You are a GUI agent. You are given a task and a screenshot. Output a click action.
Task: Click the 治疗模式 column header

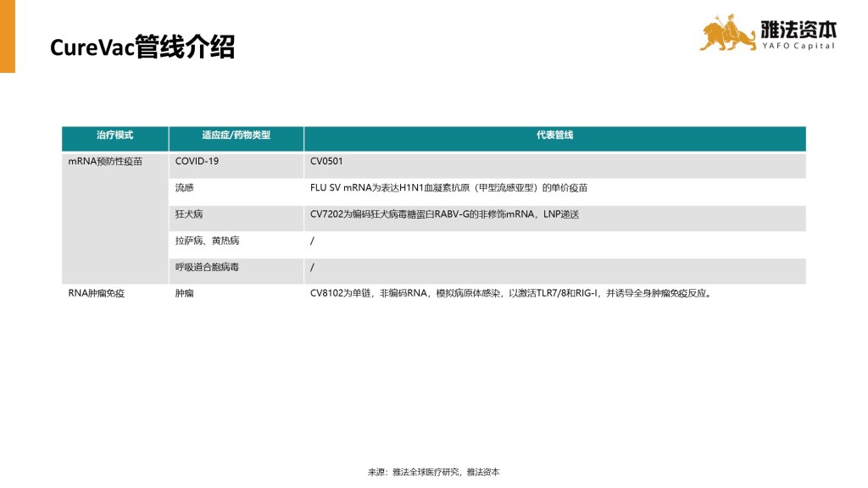tap(114, 136)
